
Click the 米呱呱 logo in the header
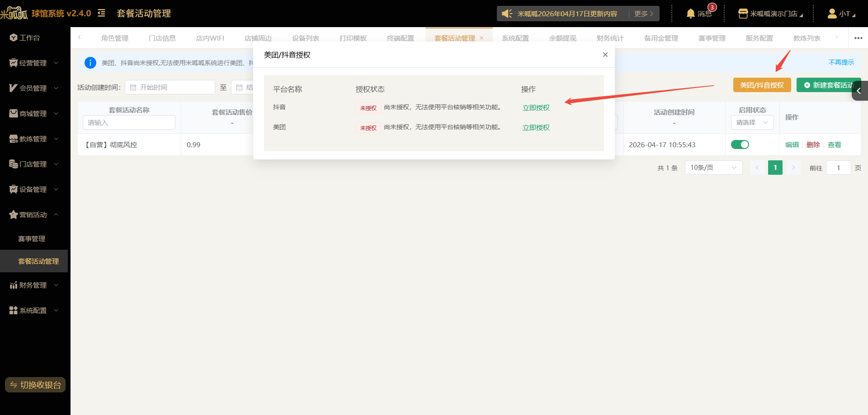14,13
